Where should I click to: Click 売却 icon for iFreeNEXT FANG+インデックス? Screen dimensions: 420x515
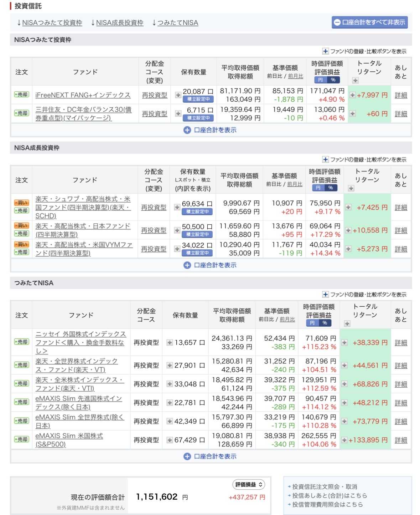tap(21, 95)
